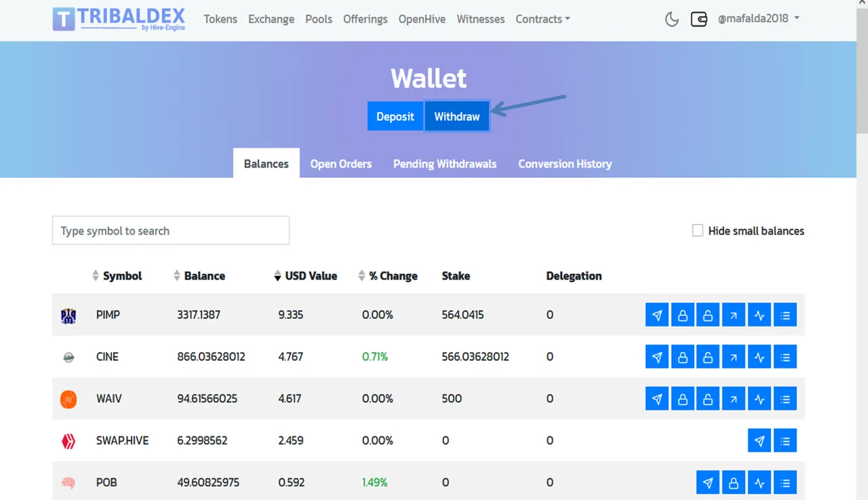Open the list history icon for CINE
Image resolution: width=868 pixels, height=500 pixels.
click(785, 357)
